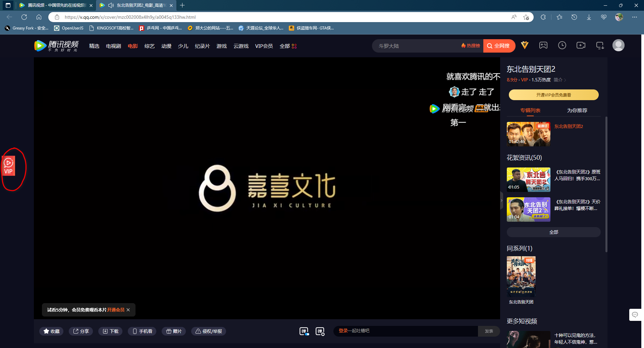Go to 精选 in the navigation bar

[94, 46]
